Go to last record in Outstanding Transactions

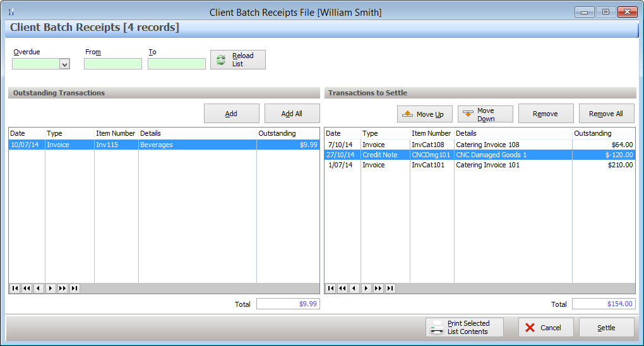75,289
